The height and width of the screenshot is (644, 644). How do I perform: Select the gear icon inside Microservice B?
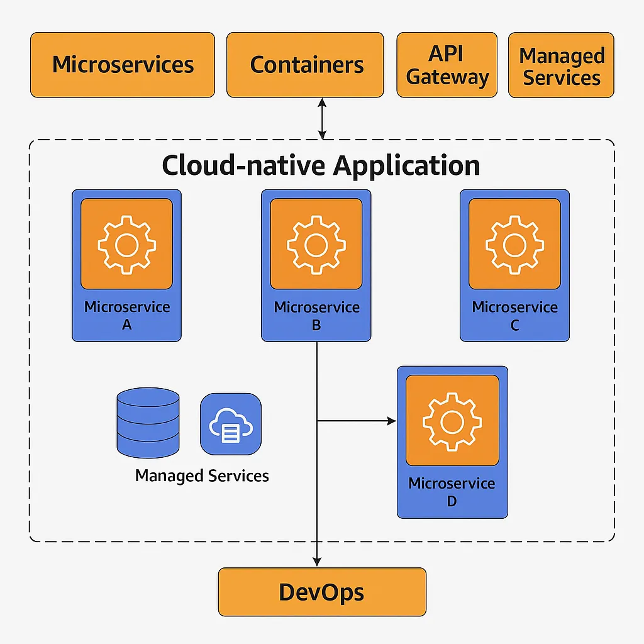coord(316,244)
